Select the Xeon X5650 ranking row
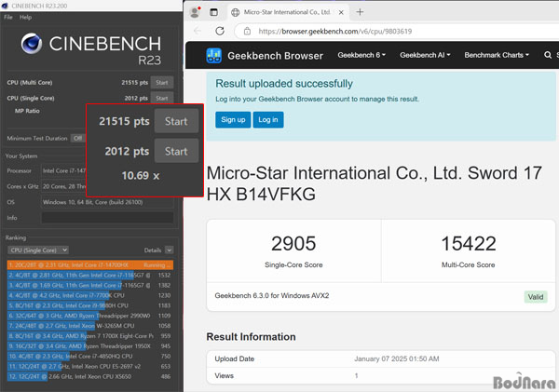The height and width of the screenshot is (392, 559). (x=89, y=377)
